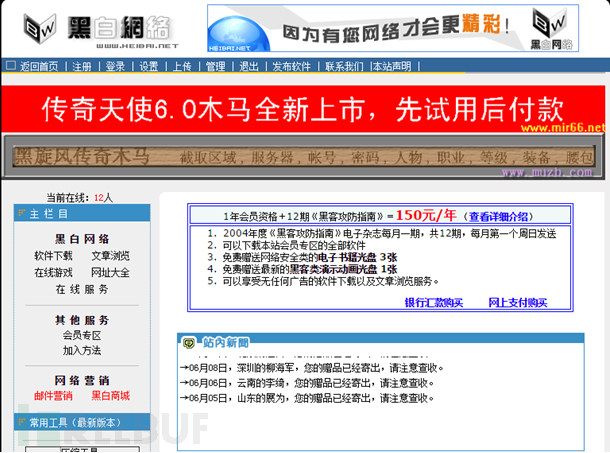Click the 当前在线: 12人 counter text

click(x=80, y=198)
